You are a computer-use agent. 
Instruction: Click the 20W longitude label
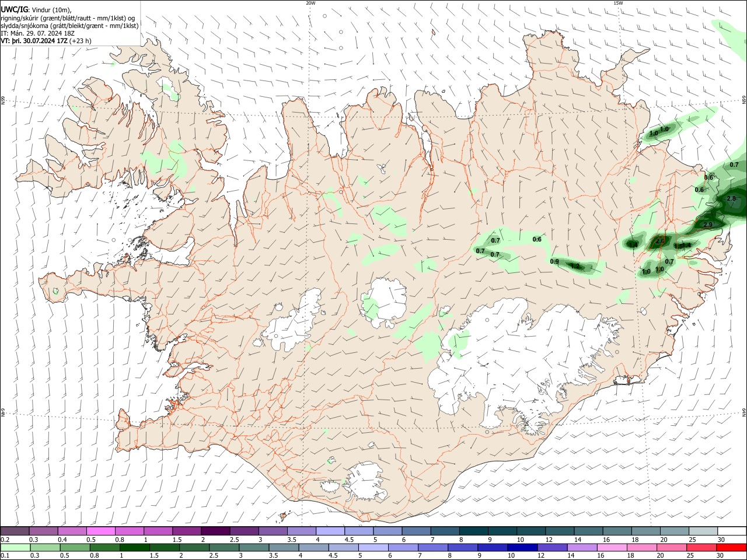click(x=310, y=3)
